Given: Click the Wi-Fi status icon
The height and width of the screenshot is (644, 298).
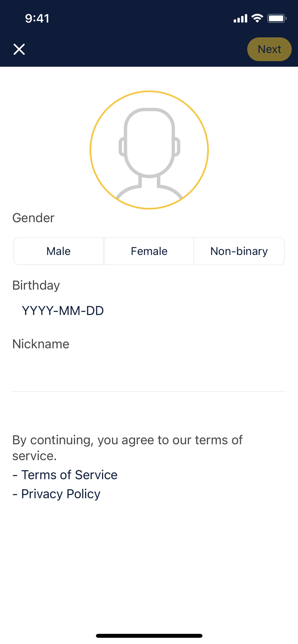Looking at the screenshot, I should [257, 18].
